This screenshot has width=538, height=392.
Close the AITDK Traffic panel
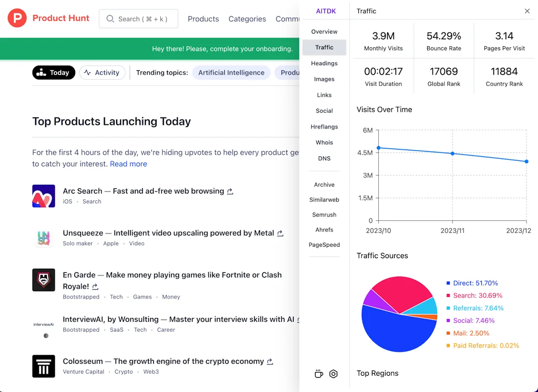527,11
